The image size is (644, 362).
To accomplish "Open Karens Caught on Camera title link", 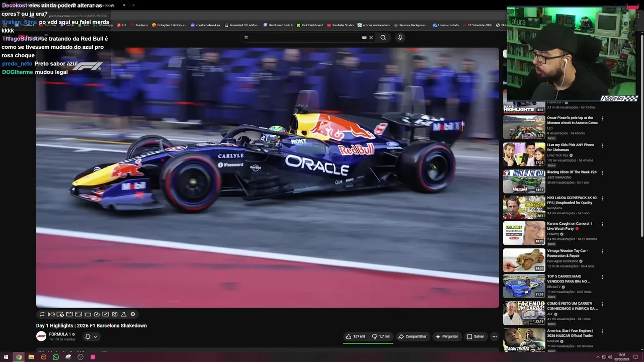I will (x=570, y=226).
